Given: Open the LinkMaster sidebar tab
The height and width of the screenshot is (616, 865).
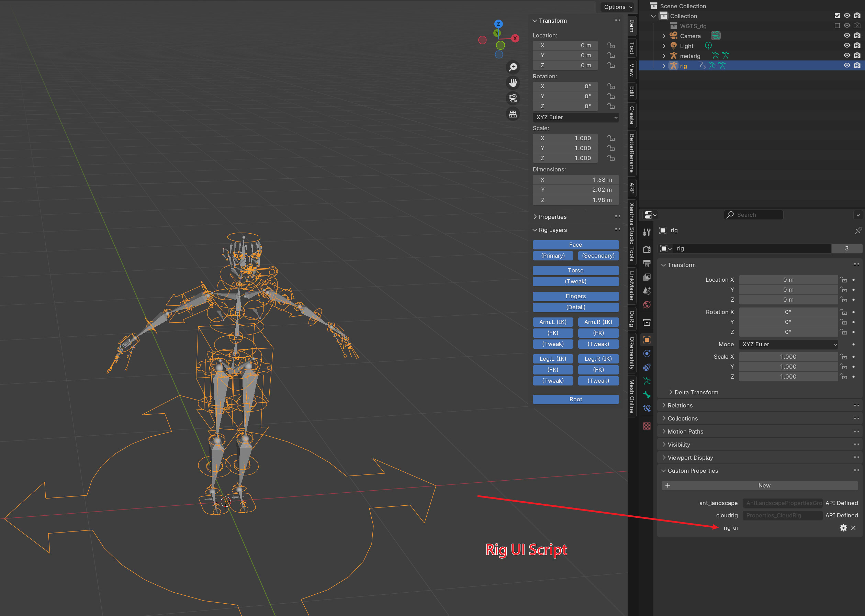Looking at the screenshot, I should [632, 286].
